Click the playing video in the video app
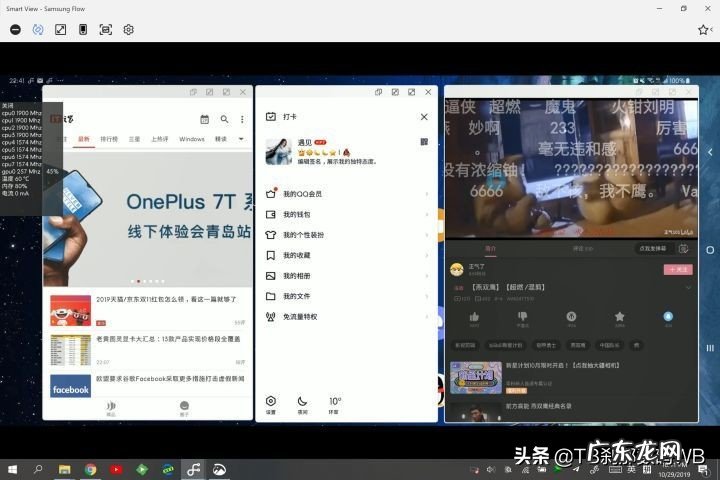The image size is (720, 480). (571, 168)
